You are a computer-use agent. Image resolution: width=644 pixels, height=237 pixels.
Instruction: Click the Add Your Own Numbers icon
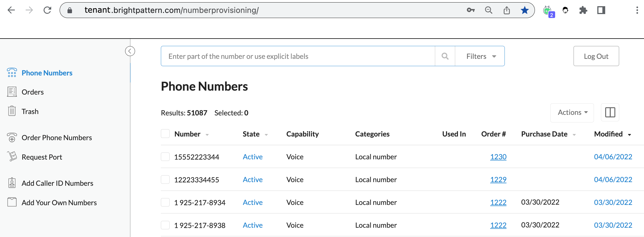coord(12,202)
